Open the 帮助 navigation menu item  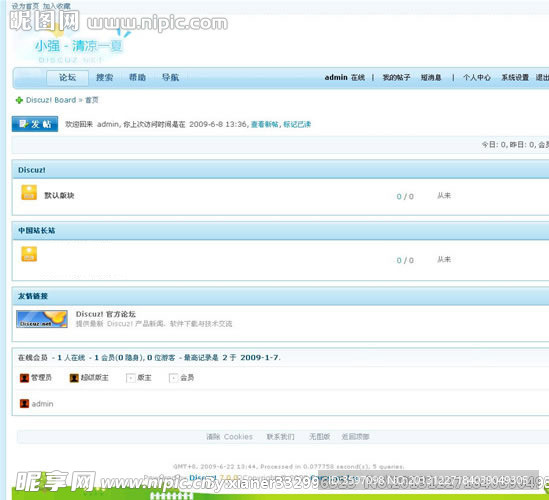(x=137, y=77)
